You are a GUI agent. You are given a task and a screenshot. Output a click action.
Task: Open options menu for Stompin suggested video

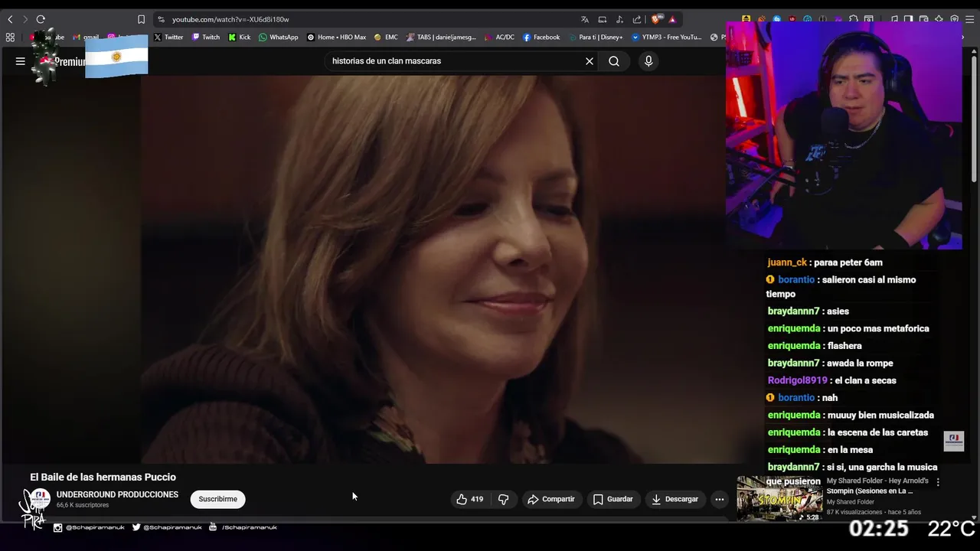point(938,482)
